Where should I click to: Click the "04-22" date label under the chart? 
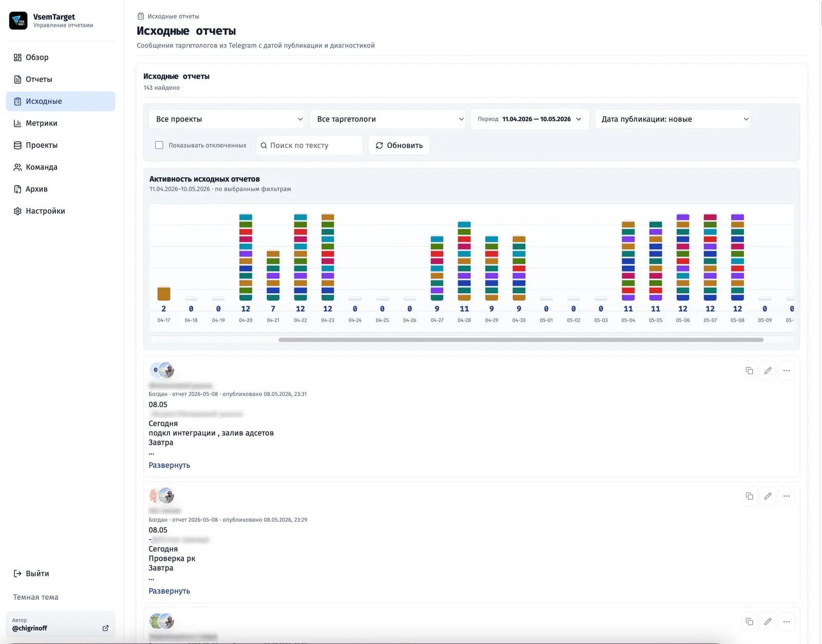(x=301, y=320)
